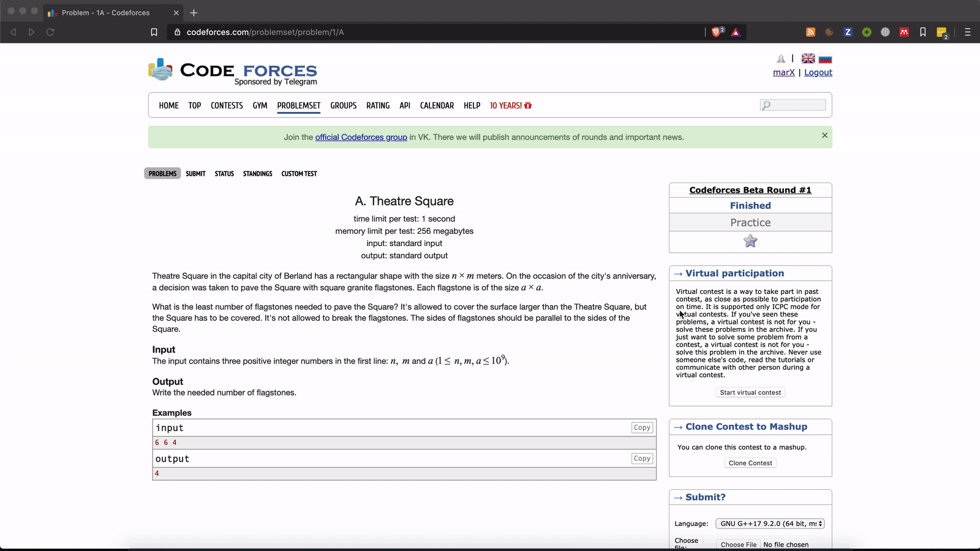
Task: Copy the example input
Action: point(642,428)
